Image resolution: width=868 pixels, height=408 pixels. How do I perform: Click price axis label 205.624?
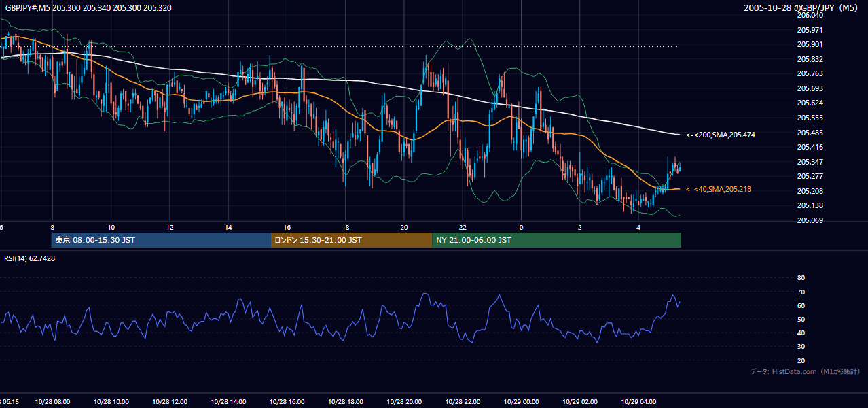(x=810, y=103)
